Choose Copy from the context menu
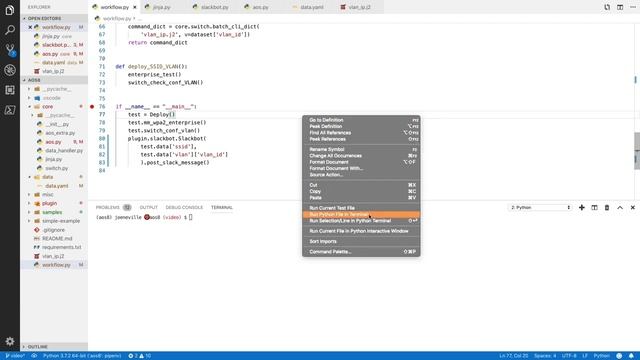This screenshot has height=360, width=640. pos(361,191)
